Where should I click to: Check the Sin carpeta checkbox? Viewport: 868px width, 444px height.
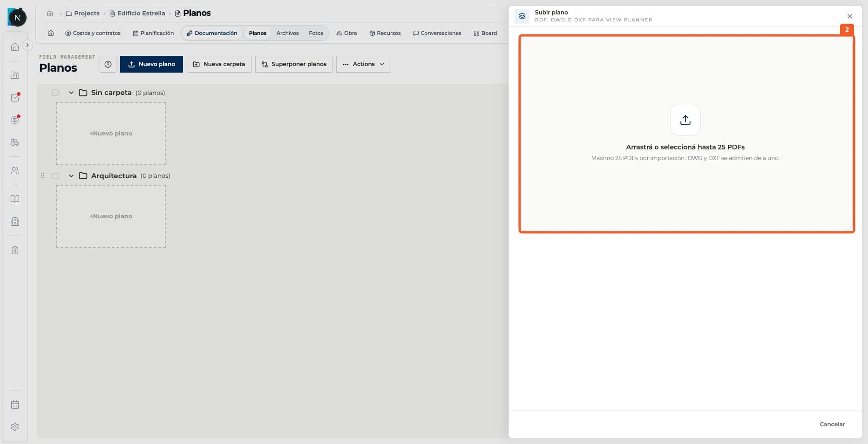click(x=55, y=93)
